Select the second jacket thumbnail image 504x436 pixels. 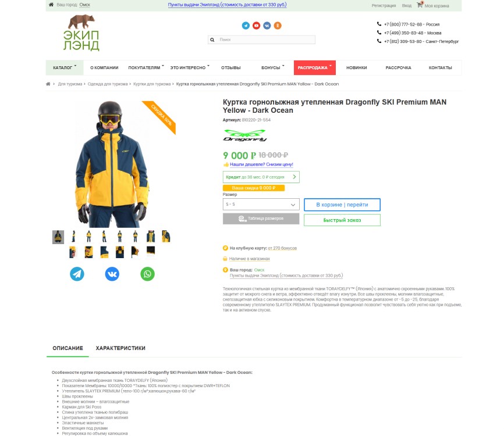click(73, 237)
